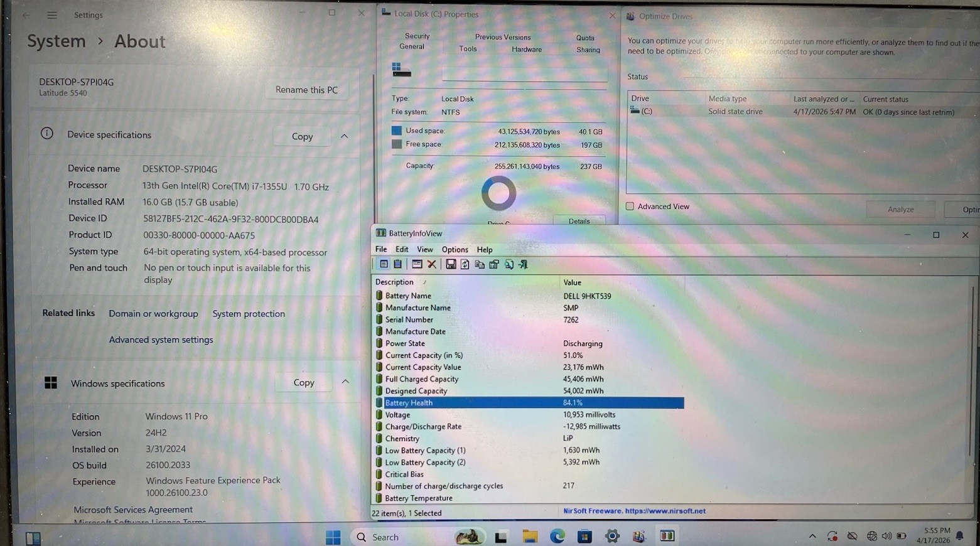Open the Windows Start button
Screen dimensions: 980x546
click(x=333, y=537)
